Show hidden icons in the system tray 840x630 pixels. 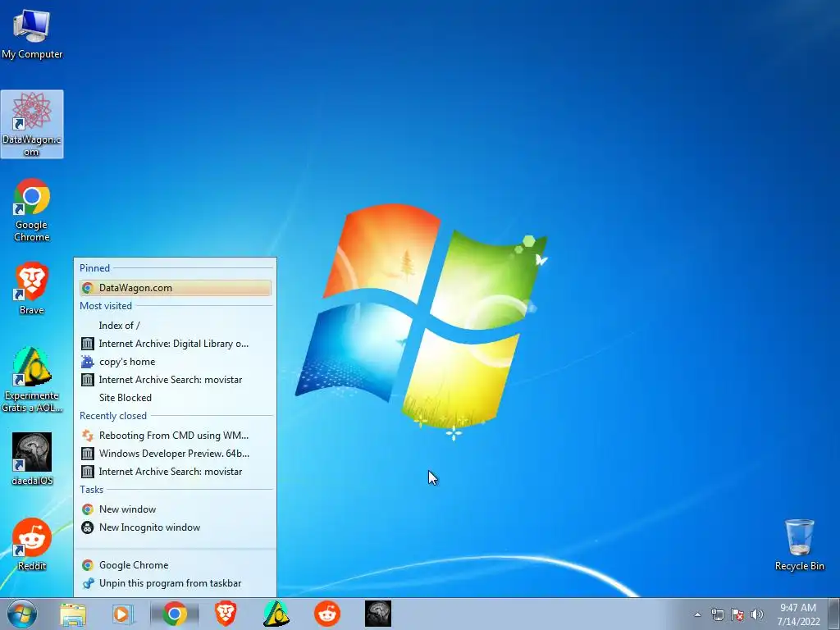pos(697,614)
